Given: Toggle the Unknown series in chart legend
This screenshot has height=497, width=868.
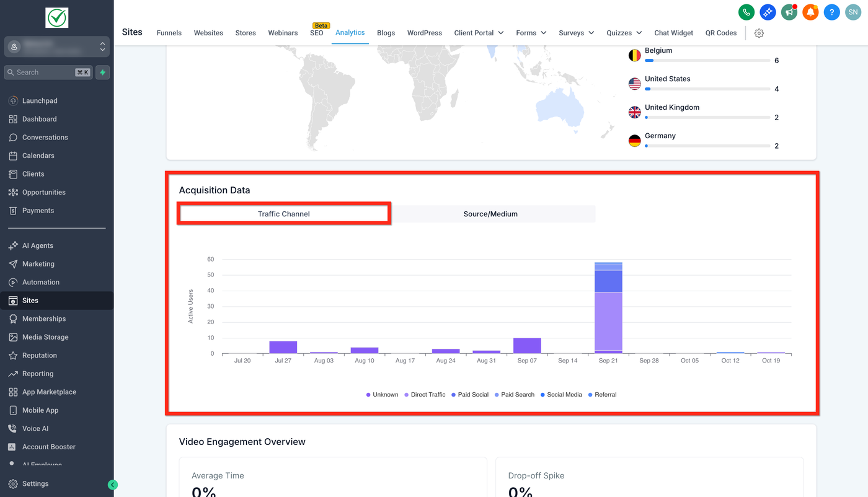Looking at the screenshot, I should [382, 395].
